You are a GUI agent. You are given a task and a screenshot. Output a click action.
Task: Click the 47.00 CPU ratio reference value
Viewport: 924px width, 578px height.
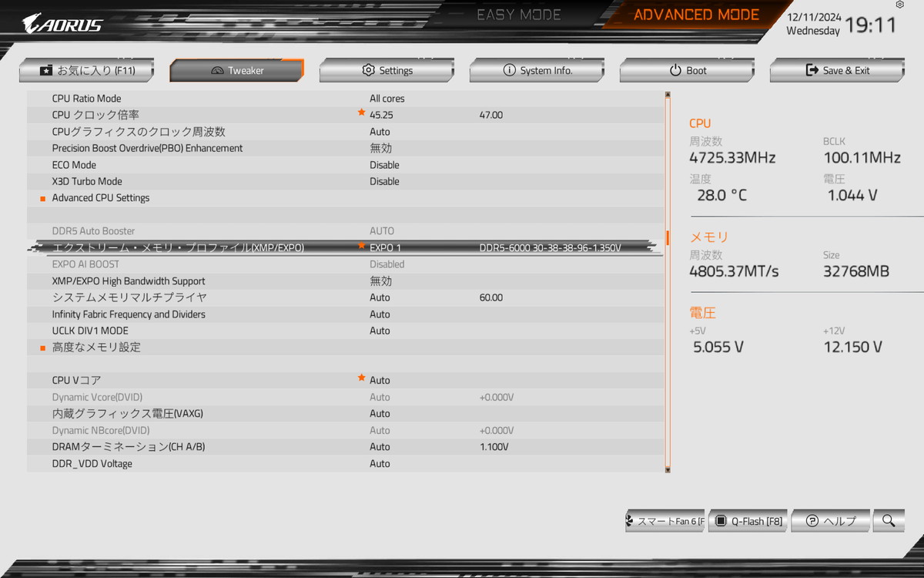click(x=490, y=115)
